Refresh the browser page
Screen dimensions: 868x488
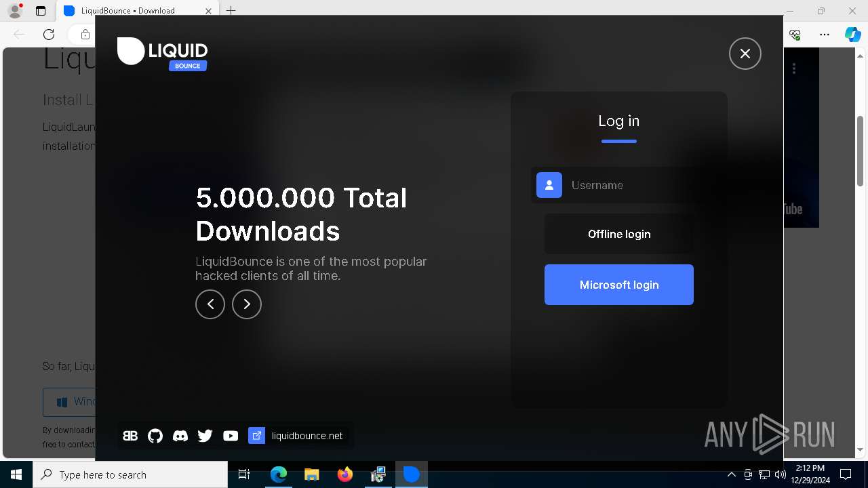tap(49, 35)
